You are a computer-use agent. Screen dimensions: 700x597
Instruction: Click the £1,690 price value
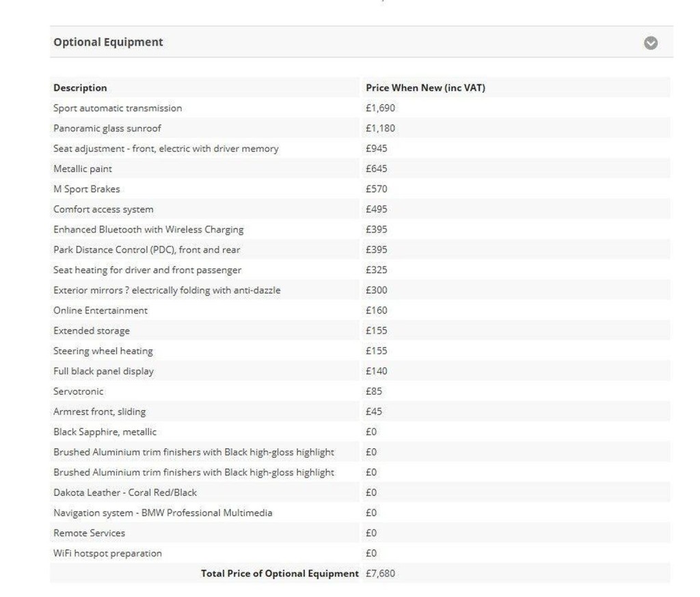[x=380, y=108]
